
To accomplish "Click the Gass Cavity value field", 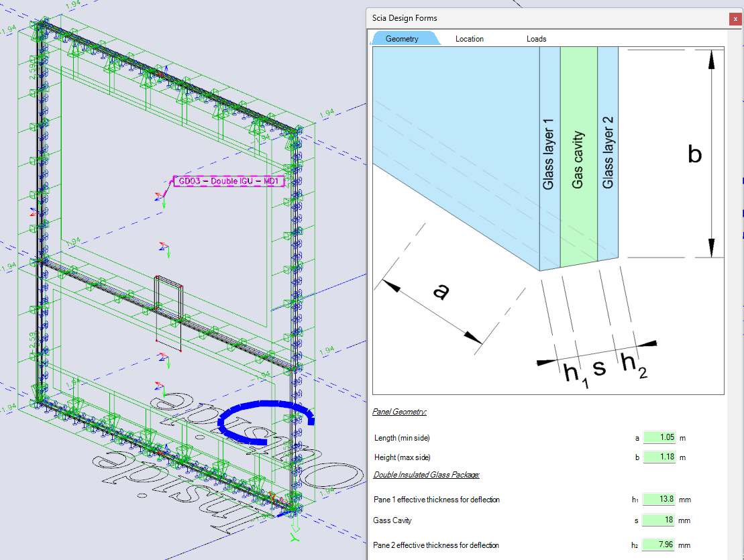I will pyautogui.click(x=660, y=520).
